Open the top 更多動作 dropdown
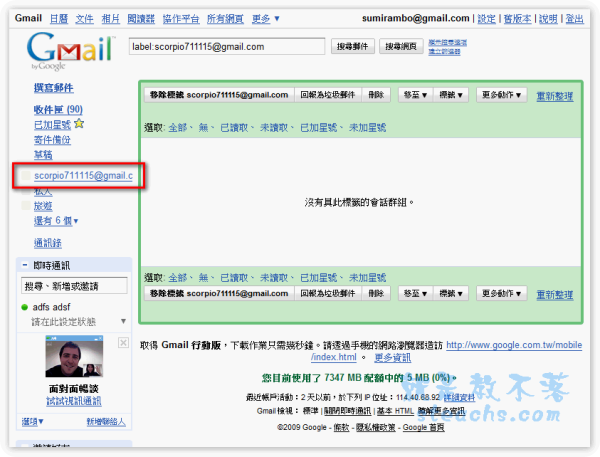This screenshot has height=457, width=600. click(501, 95)
